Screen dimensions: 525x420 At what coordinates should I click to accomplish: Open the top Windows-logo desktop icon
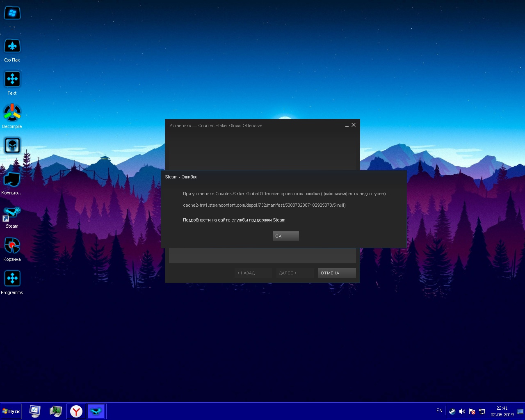[12, 17]
